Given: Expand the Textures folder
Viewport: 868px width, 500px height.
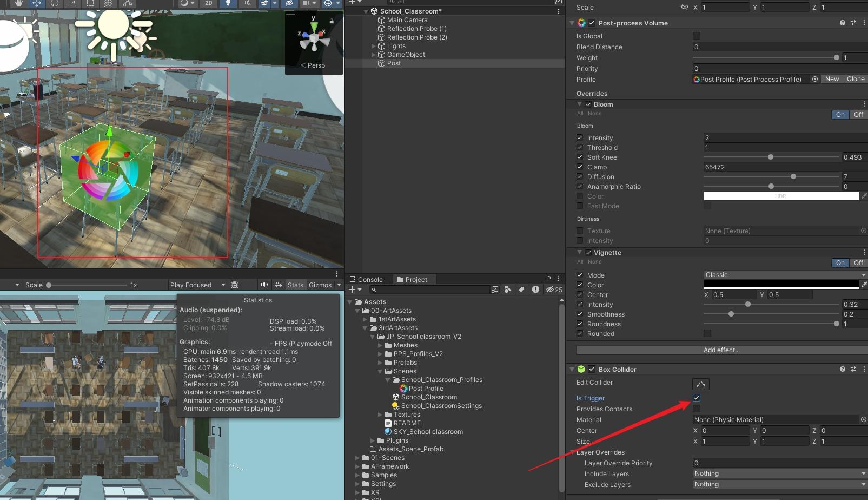Looking at the screenshot, I should point(380,415).
